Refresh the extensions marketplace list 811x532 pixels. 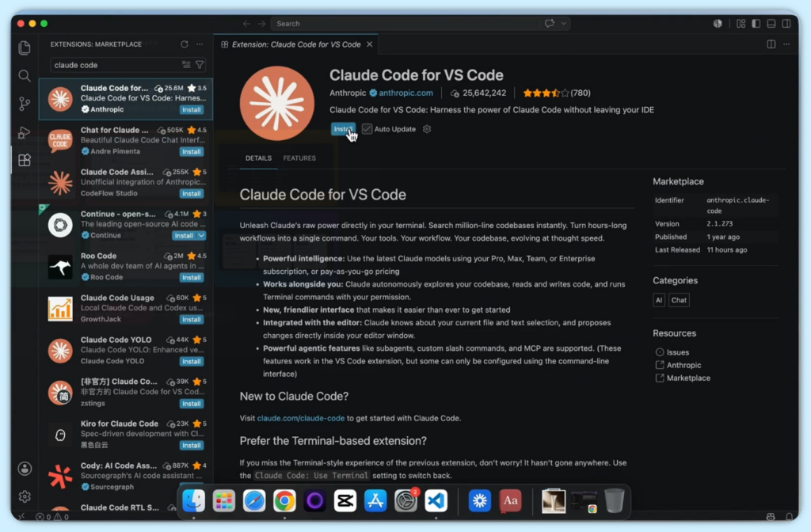(x=184, y=44)
